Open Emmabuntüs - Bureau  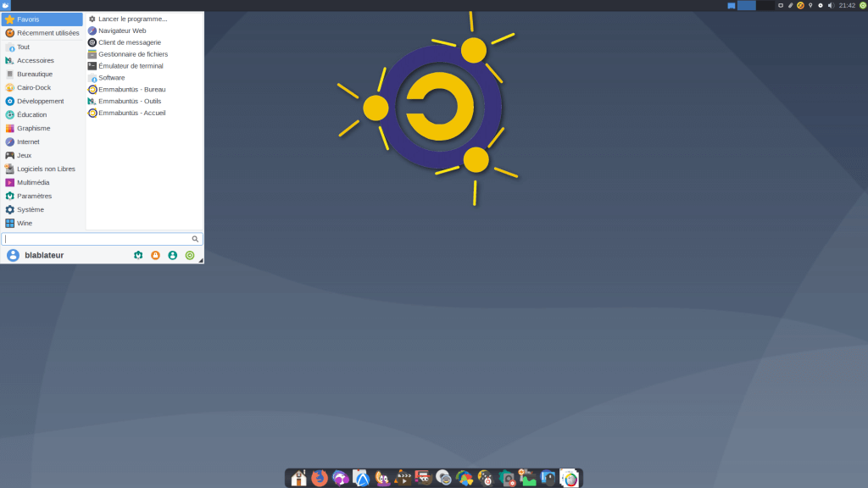tap(144, 89)
